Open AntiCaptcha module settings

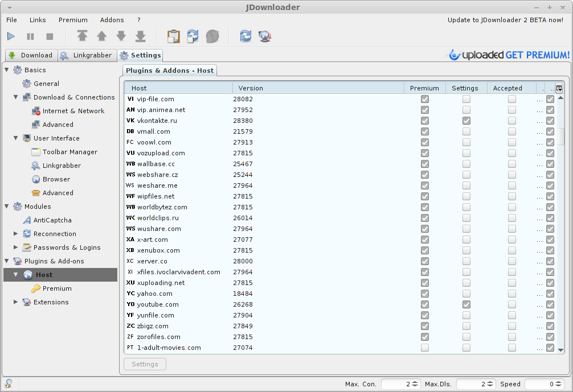[52, 220]
